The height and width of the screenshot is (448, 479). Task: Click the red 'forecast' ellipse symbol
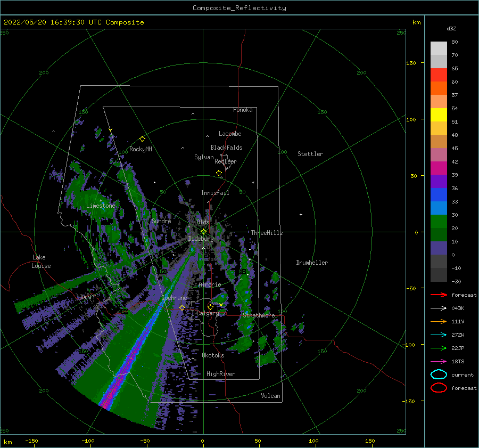439,388
